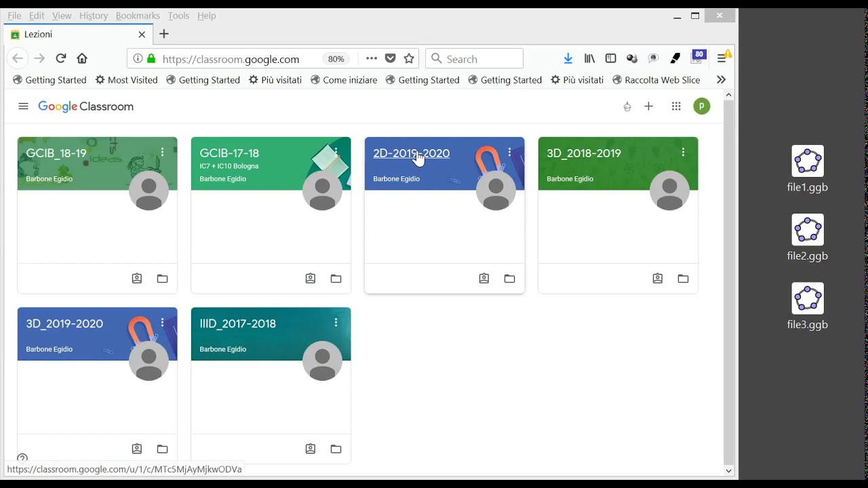
Task: Go to the browser home page
Action: coord(82,58)
